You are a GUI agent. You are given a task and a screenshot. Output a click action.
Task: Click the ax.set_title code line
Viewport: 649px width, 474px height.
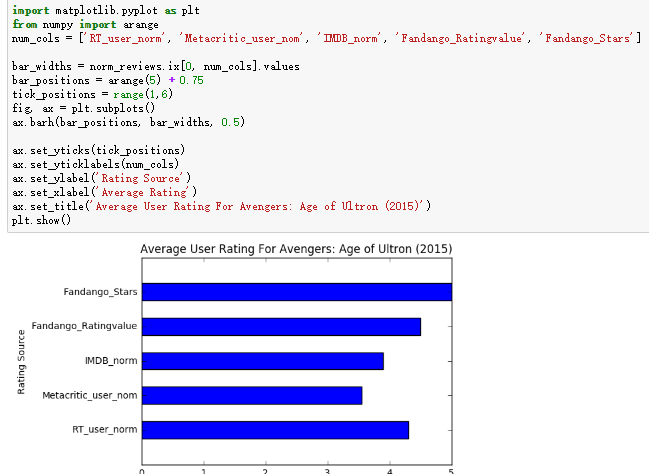click(x=221, y=206)
